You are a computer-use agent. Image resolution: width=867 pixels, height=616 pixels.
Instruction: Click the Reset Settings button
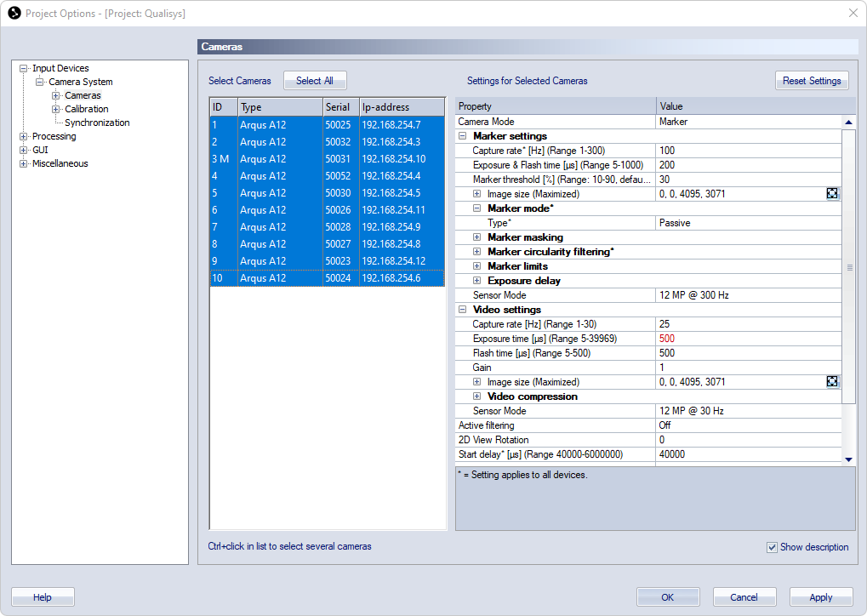811,81
